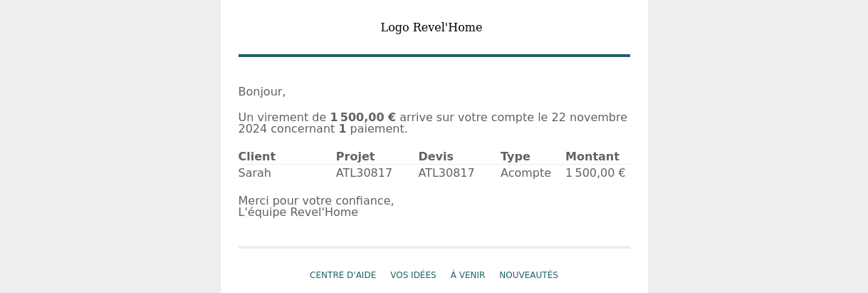Open the VOS IDÉES footer link
This screenshot has width=868, height=293.
(x=413, y=275)
